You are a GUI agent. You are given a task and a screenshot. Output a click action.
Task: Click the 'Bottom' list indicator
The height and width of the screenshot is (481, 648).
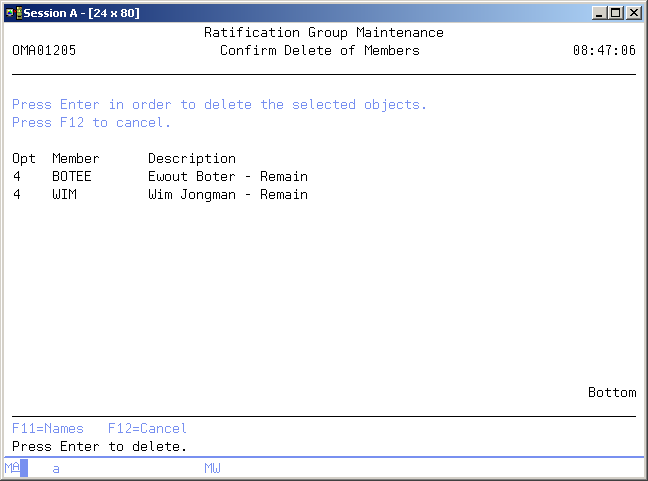pyautogui.click(x=611, y=392)
